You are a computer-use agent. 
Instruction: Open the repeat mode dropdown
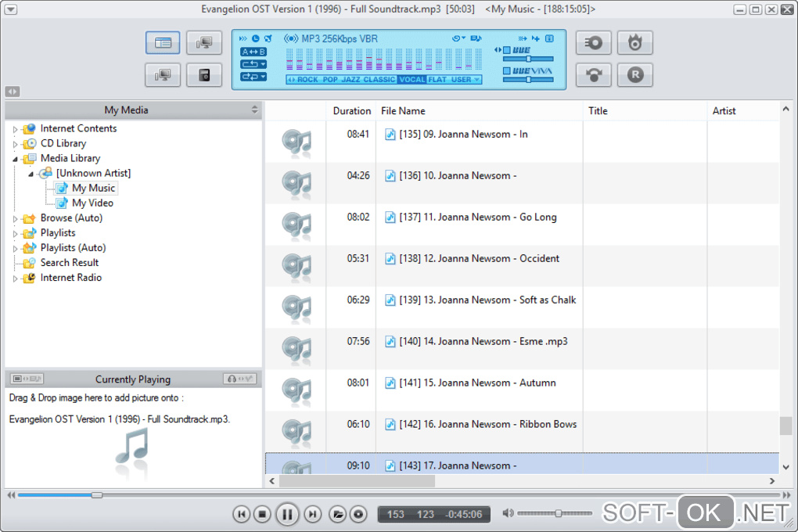pos(253,64)
